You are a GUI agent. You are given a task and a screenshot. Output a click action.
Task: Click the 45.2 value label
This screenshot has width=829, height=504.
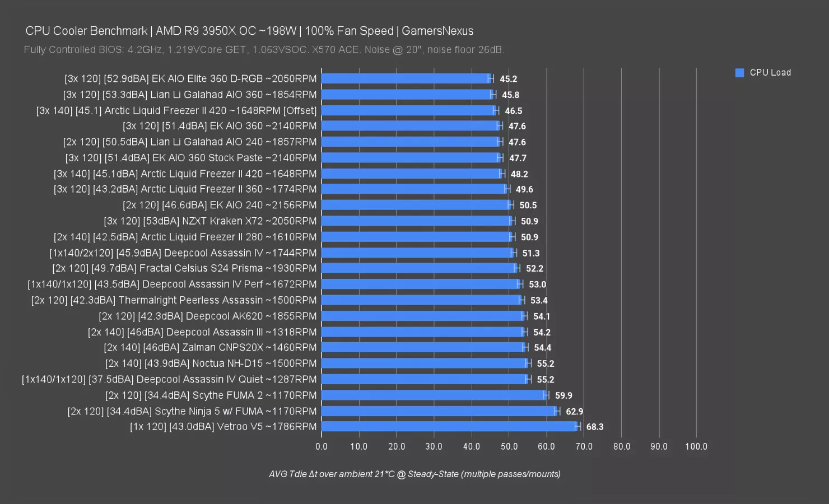[508, 79]
